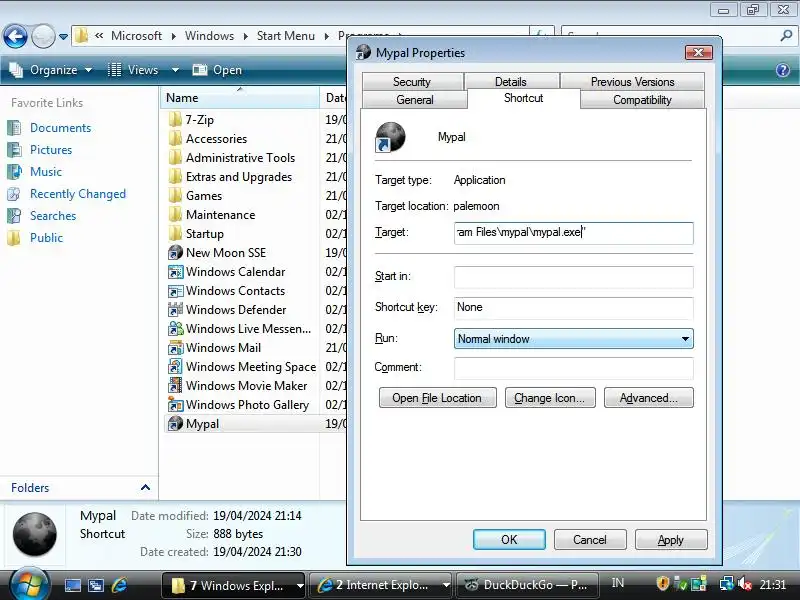Select the Windows Contacts shortcut icon
This screenshot has height=600, width=800.
click(175, 291)
